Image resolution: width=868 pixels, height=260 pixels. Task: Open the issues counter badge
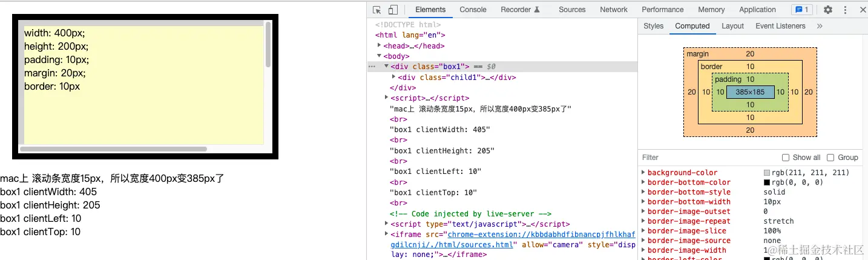pos(803,10)
